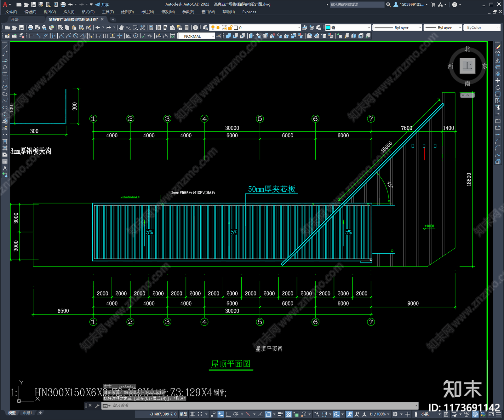
Task: Open the NORMAL dimension style dropdown
Action: point(197,36)
